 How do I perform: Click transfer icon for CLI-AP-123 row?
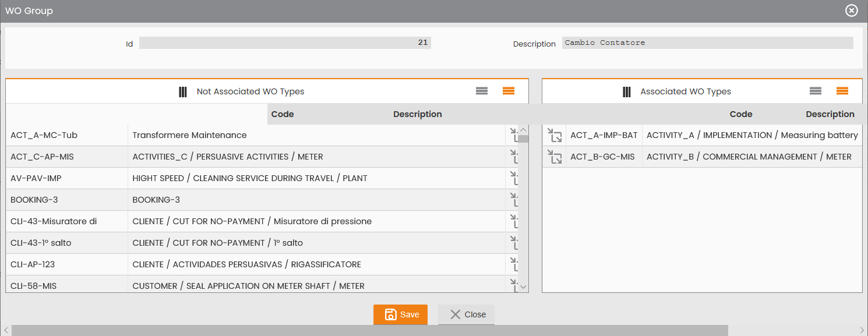click(x=514, y=264)
